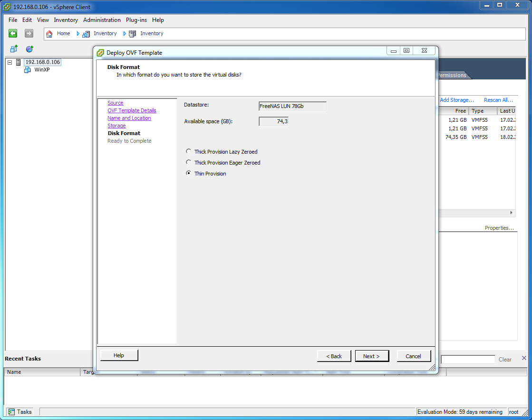
Task: Cancel the Deploy OVF Template wizard
Action: [414, 356]
